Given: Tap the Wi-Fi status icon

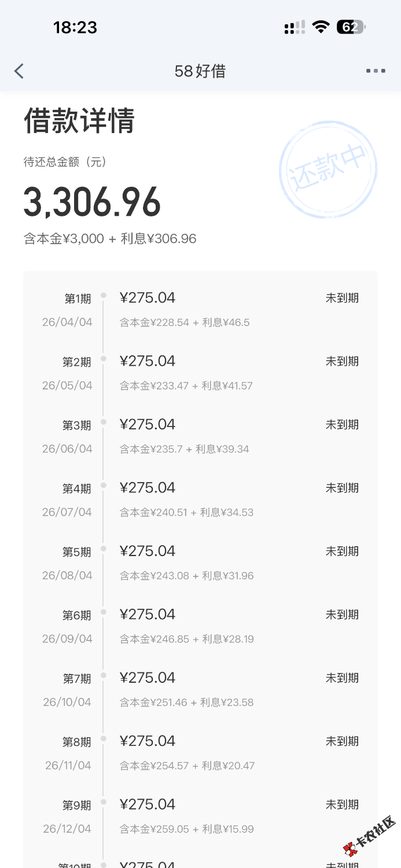Looking at the screenshot, I should (320, 27).
